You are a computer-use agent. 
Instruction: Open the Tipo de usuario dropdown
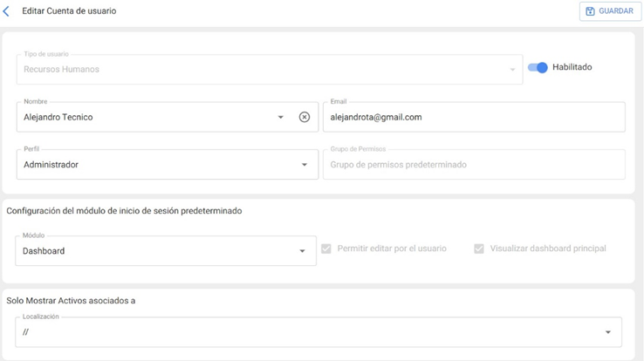[513, 70]
